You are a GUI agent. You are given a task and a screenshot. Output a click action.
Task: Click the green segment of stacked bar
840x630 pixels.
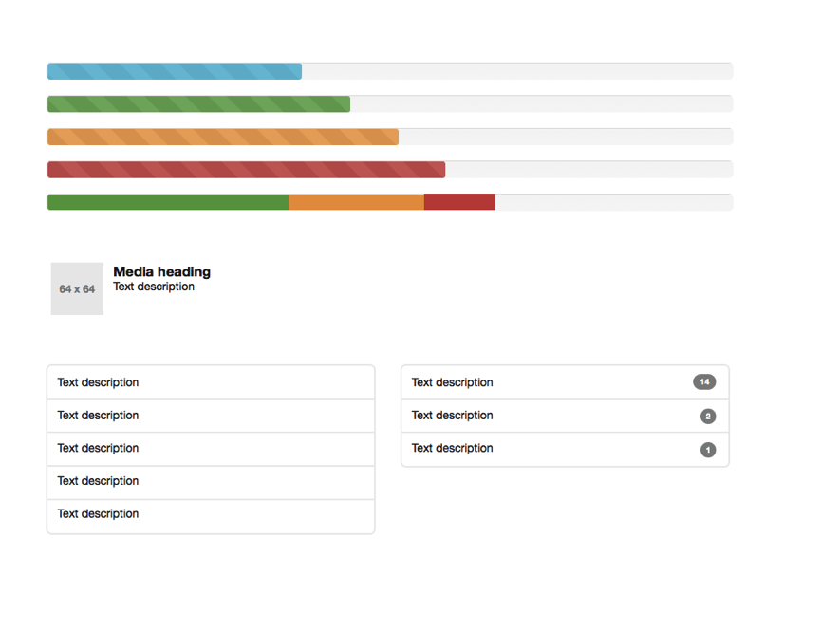[168, 202]
